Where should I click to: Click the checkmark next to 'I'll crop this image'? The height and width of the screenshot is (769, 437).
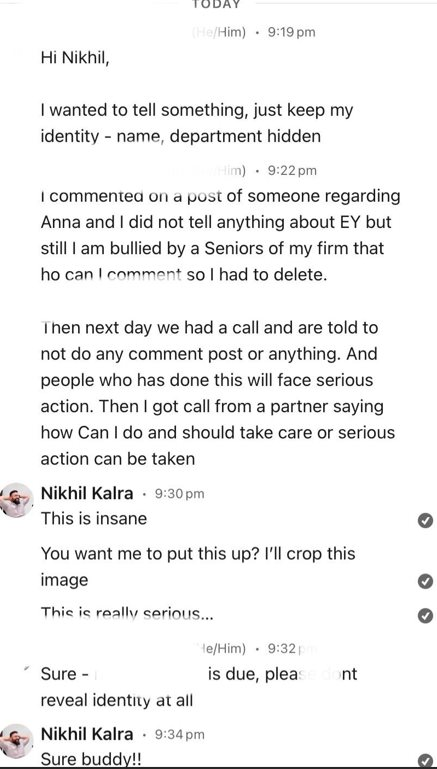[425, 582]
